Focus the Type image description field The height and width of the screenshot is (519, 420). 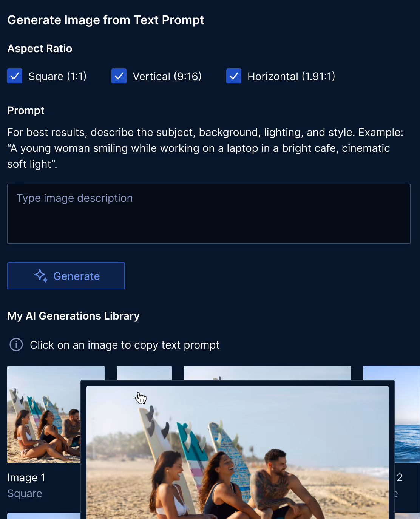point(209,214)
